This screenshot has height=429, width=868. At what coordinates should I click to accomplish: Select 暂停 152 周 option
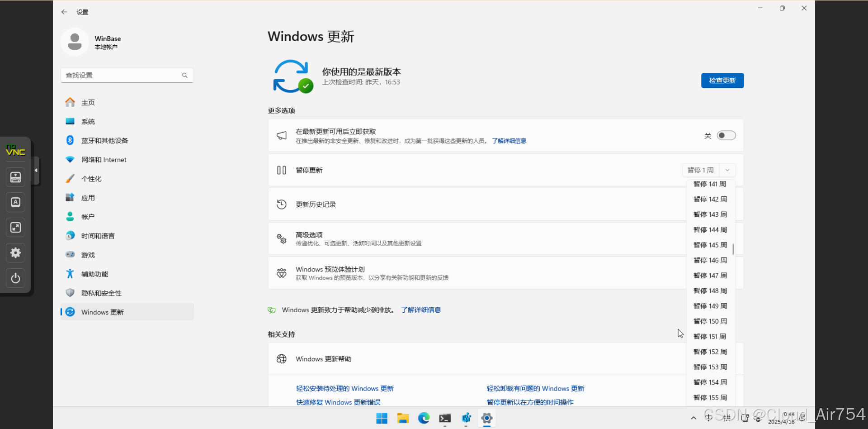[x=710, y=352]
